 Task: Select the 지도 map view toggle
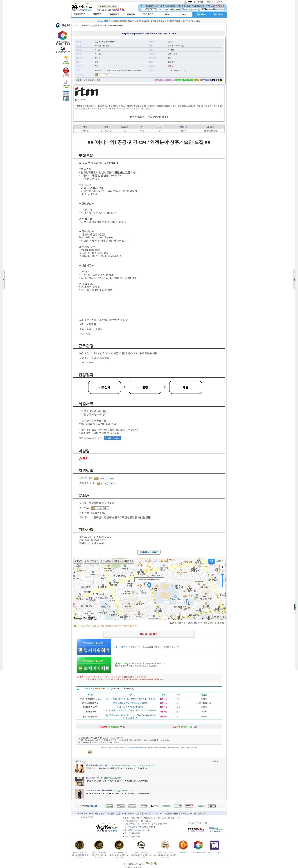point(211,561)
